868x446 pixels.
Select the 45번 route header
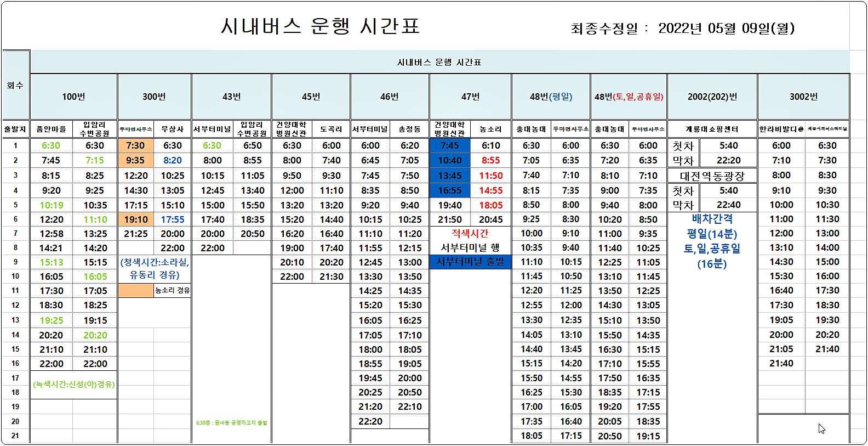(x=311, y=97)
